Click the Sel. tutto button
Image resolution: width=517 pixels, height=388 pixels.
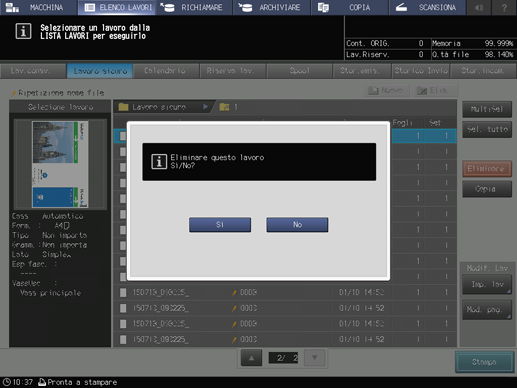pos(487,129)
